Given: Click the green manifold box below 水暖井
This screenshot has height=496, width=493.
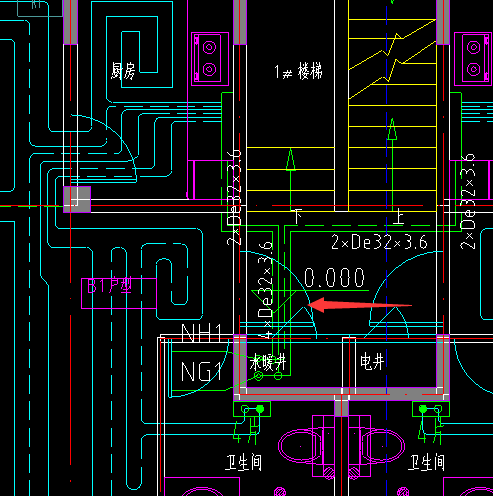Looking at the screenshot, I should (x=252, y=409).
